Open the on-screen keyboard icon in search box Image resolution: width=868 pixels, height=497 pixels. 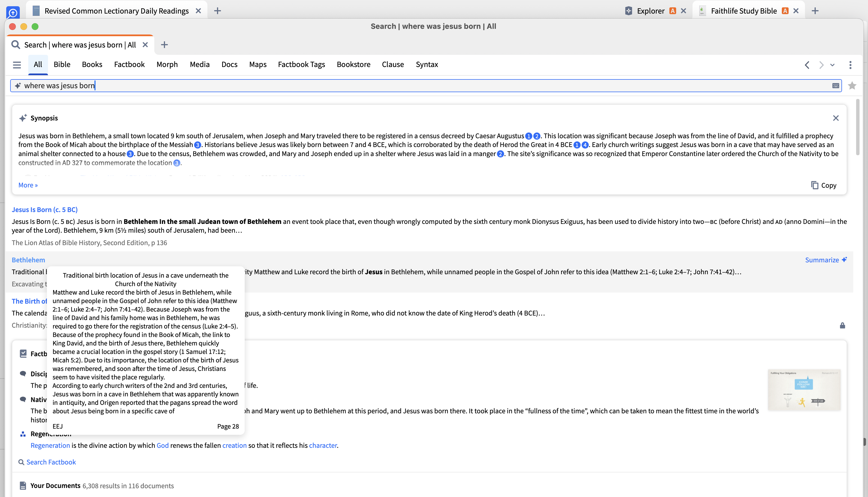[836, 86]
